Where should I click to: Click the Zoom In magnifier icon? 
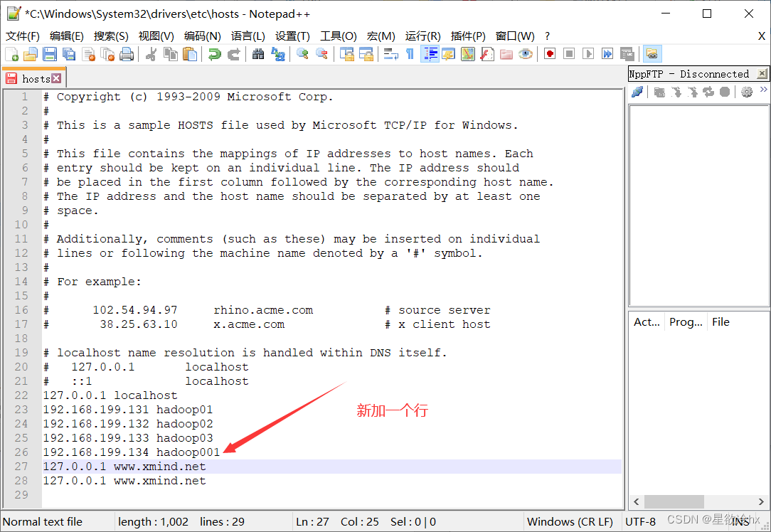click(x=302, y=54)
